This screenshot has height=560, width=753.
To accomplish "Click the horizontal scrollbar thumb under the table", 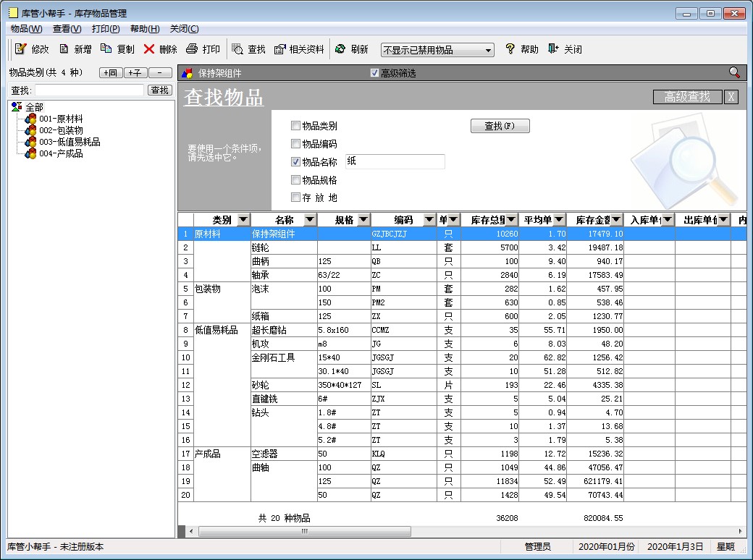I will (304, 531).
